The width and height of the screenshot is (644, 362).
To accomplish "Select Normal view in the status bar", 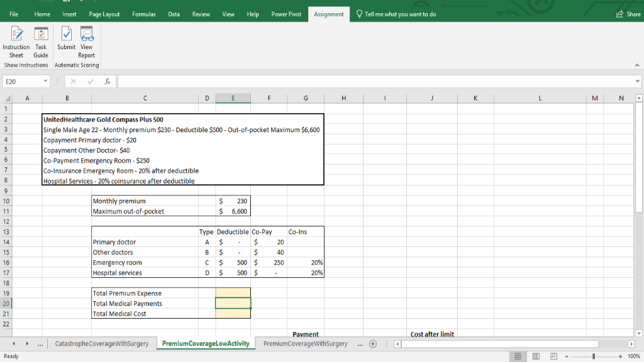I will click(518, 356).
